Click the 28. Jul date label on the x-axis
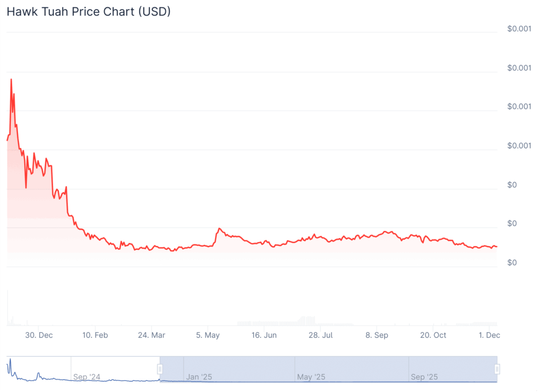The height and width of the screenshot is (392, 538). coord(320,335)
